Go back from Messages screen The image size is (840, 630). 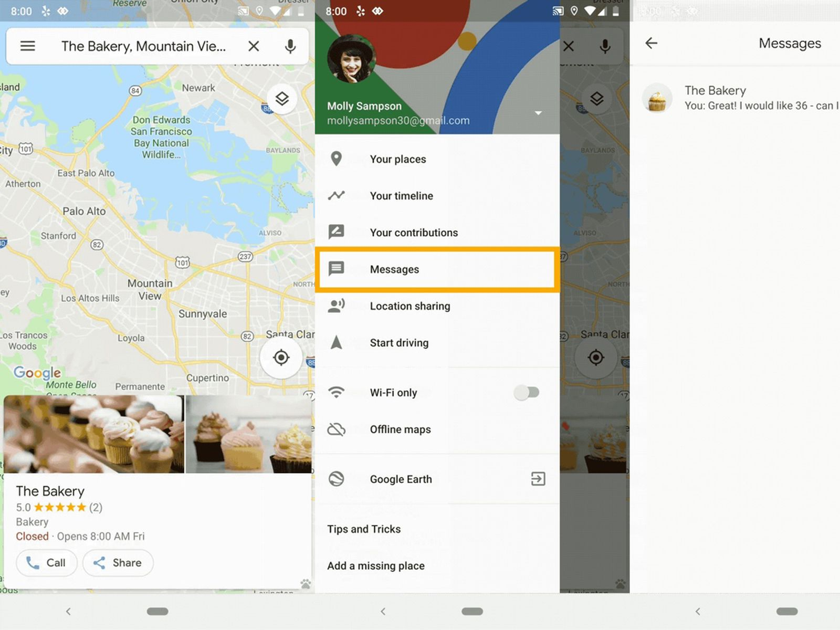(651, 43)
